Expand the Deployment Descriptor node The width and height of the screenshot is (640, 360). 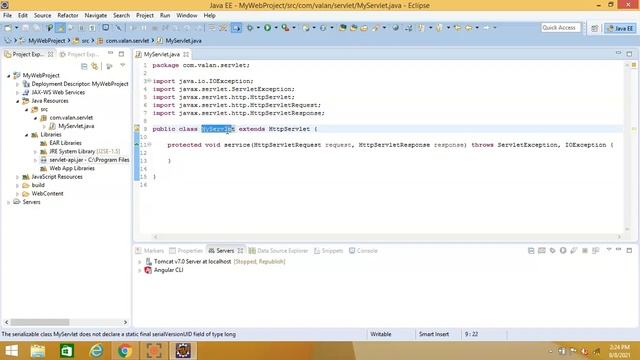[18, 84]
